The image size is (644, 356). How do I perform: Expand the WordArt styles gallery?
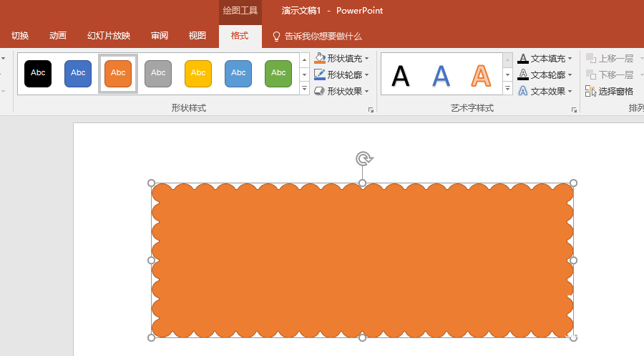click(x=507, y=88)
